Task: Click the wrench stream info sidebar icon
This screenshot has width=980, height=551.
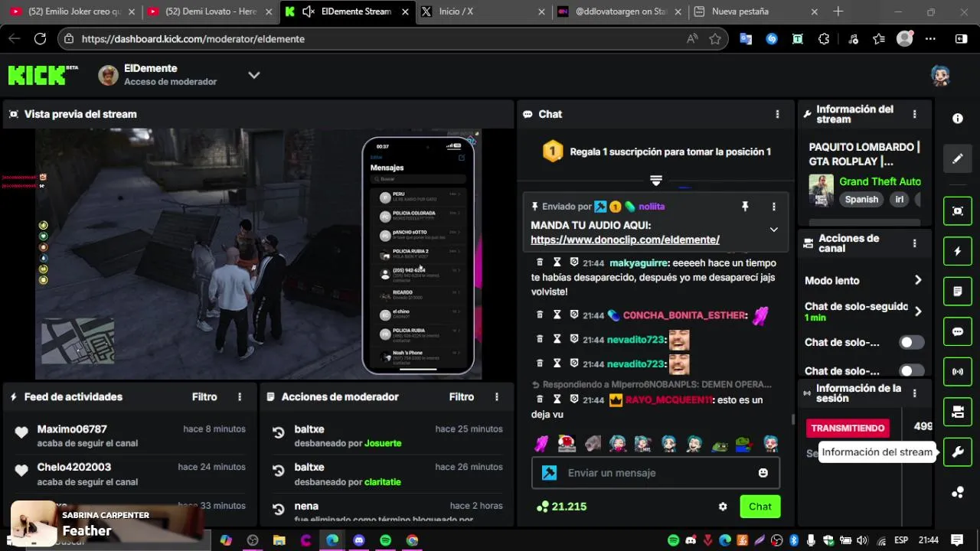Action: tap(958, 452)
